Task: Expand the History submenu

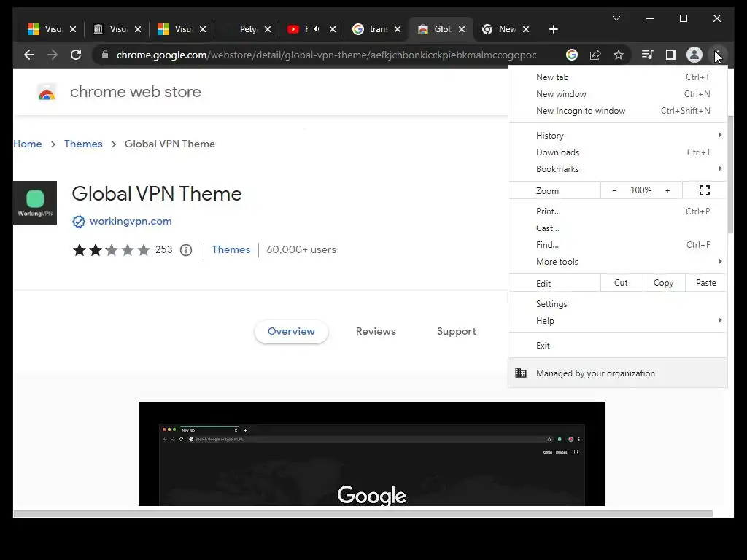Action: point(618,136)
